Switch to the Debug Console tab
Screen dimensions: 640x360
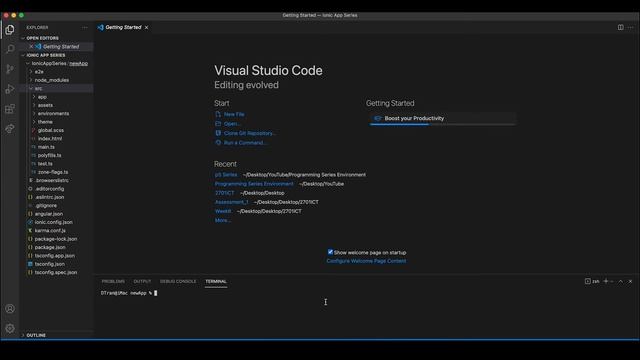178,281
